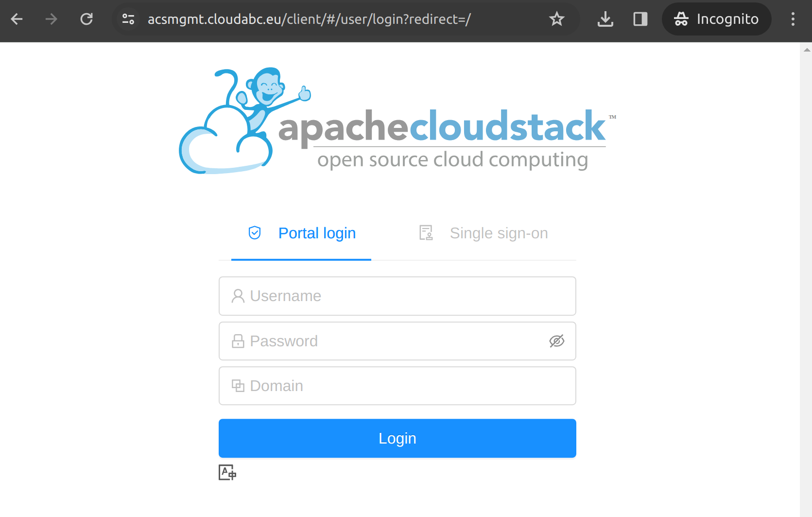Click the Apache CloudStack logo
812x517 pixels.
pos(397,121)
